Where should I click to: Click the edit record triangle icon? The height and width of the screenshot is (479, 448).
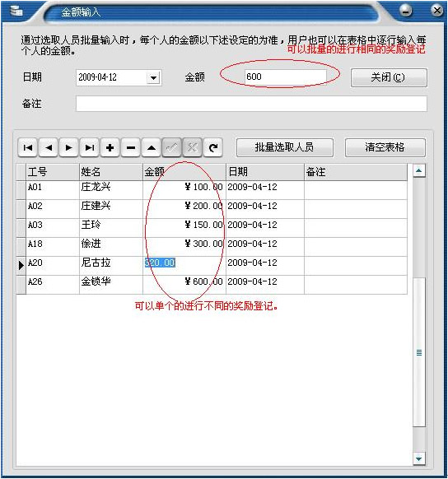click(152, 148)
